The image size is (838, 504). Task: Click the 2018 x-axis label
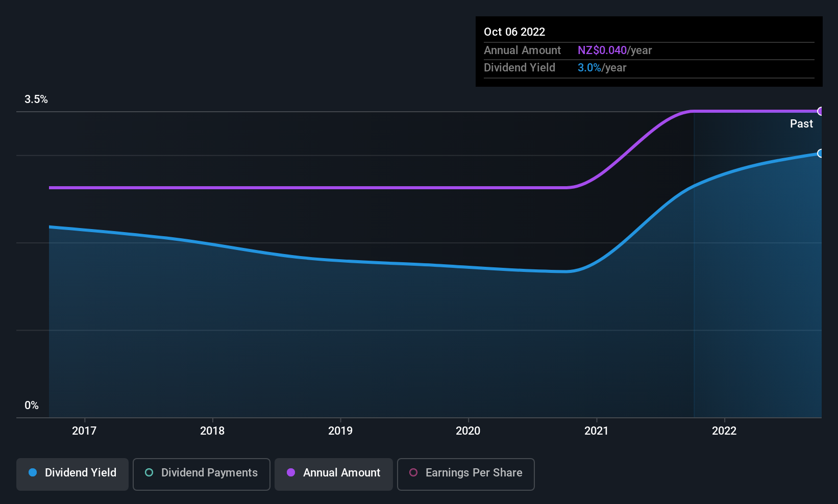212,431
